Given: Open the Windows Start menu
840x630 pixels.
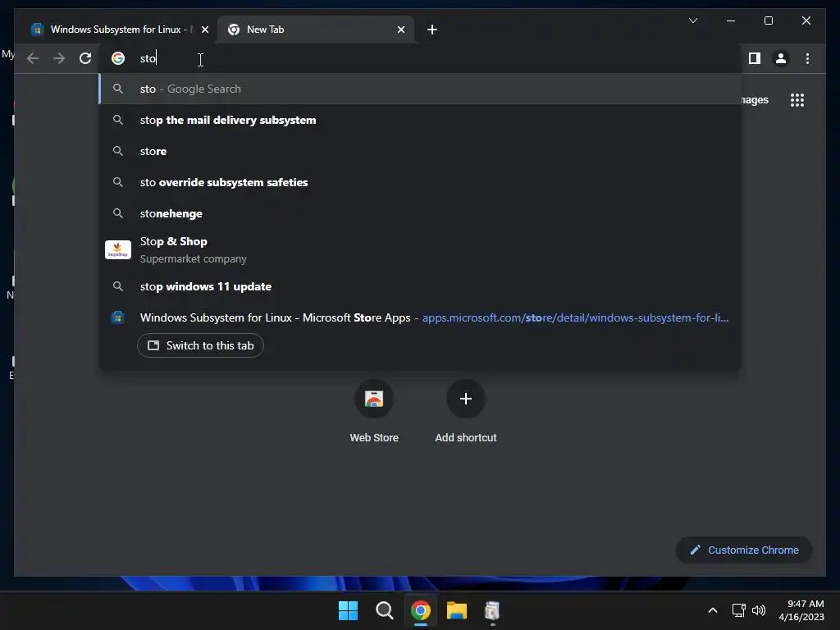Looking at the screenshot, I should (348, 610).
